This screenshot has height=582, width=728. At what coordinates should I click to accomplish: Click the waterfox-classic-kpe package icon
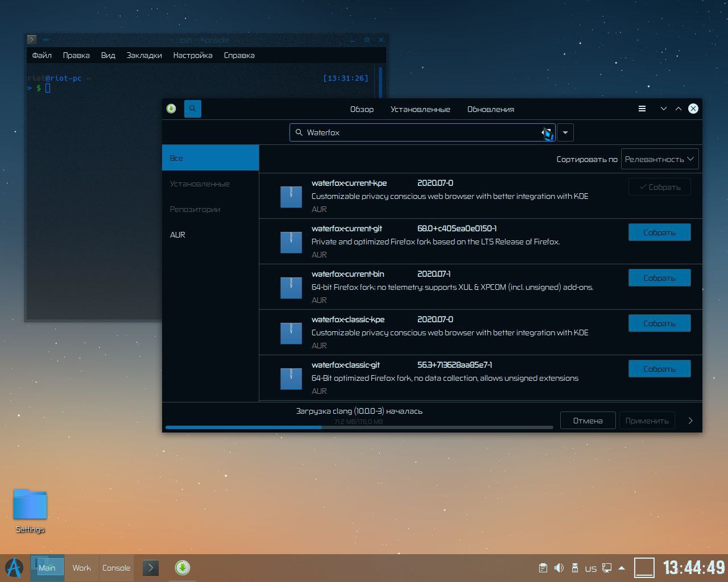click(x=291, y=333)
